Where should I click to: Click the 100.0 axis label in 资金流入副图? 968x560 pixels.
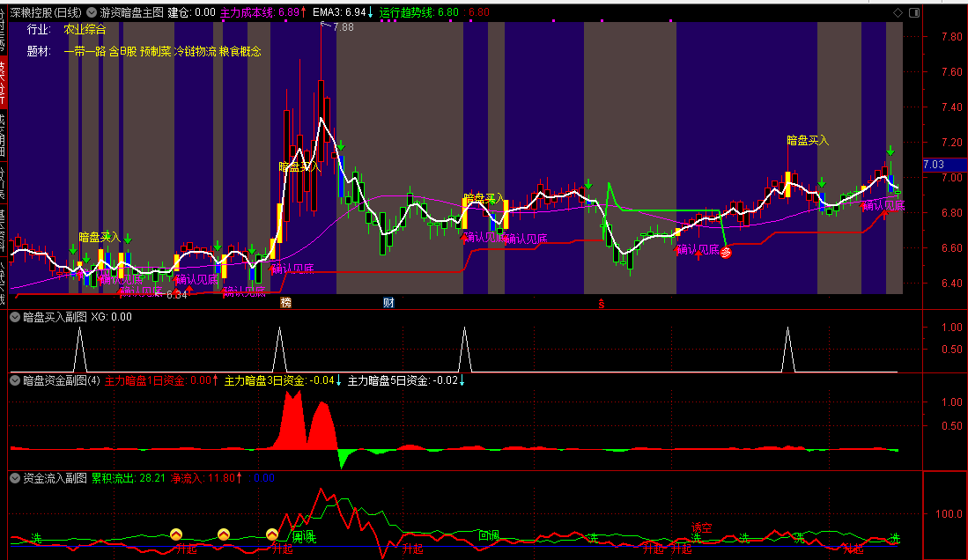(949, 513)
